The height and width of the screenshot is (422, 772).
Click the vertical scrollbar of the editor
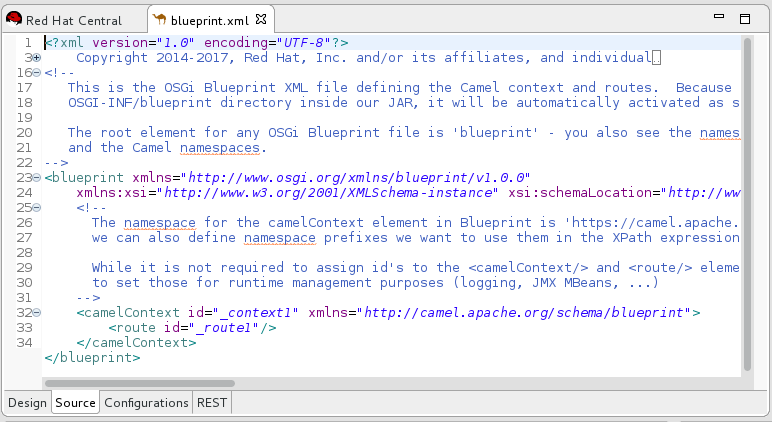click(746, 200)
